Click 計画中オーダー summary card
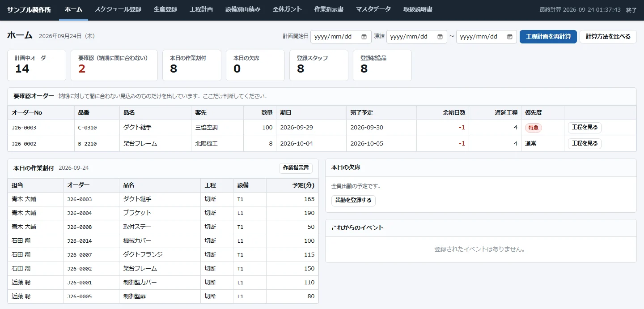 pyautogui.click(x=37, y=65)
